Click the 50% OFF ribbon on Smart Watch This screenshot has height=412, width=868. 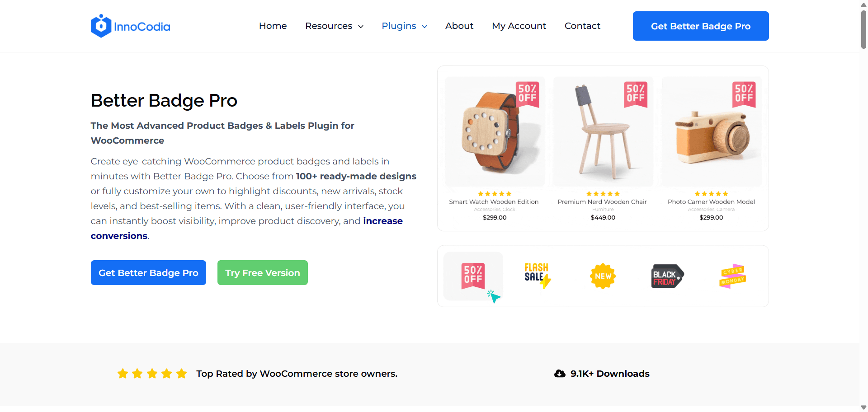tap(528, 94)
